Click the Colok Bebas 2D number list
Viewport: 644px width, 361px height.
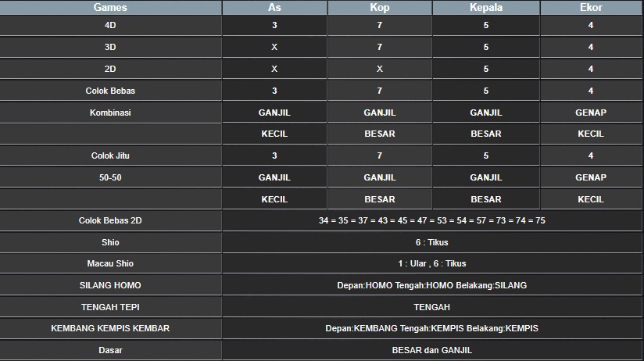pos(432,220)
